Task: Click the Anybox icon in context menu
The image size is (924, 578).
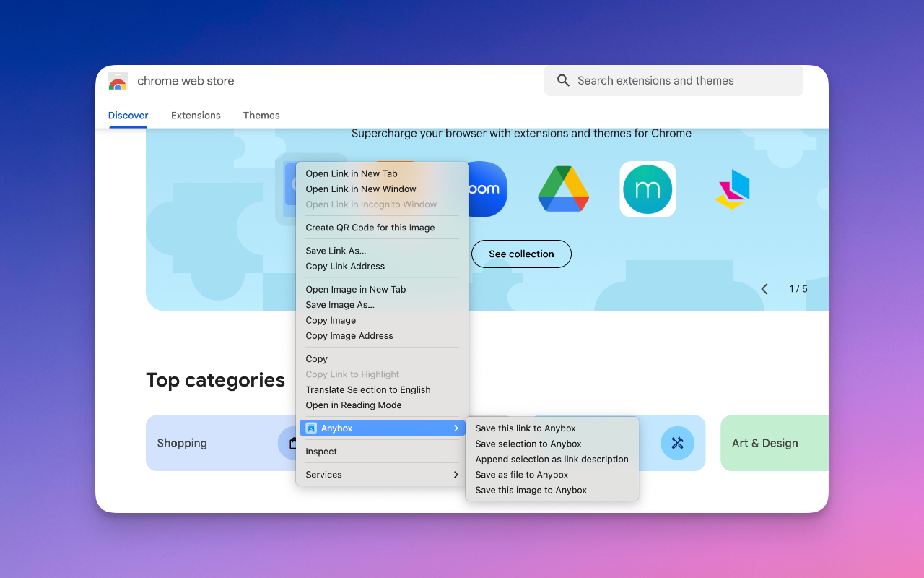Action: click(x=311, y=428)
